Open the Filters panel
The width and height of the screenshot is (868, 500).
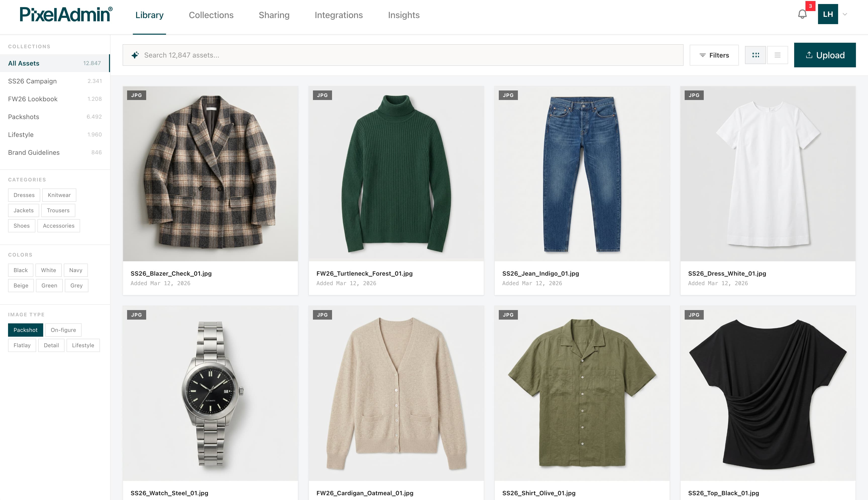[x=714, y=55]
